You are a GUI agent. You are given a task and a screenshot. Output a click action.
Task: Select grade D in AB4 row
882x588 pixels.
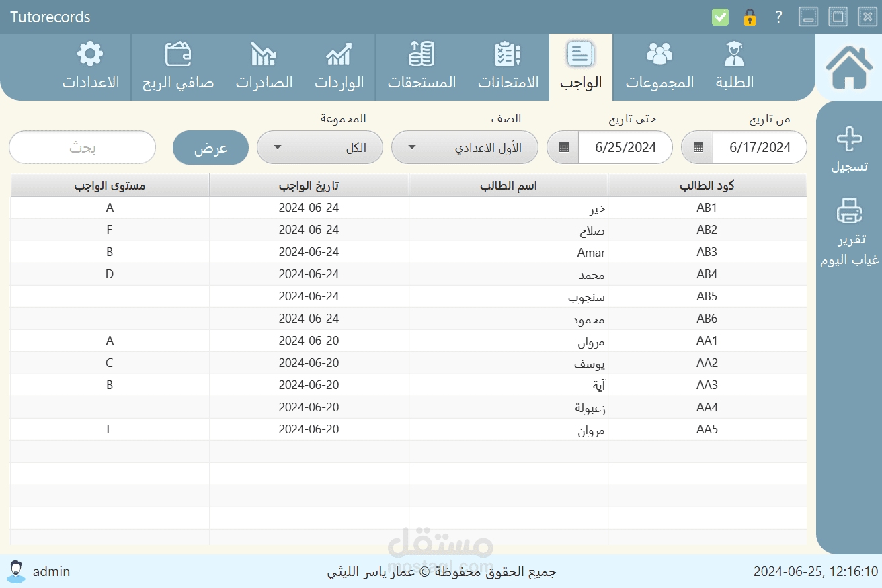(x=110, y=274)
